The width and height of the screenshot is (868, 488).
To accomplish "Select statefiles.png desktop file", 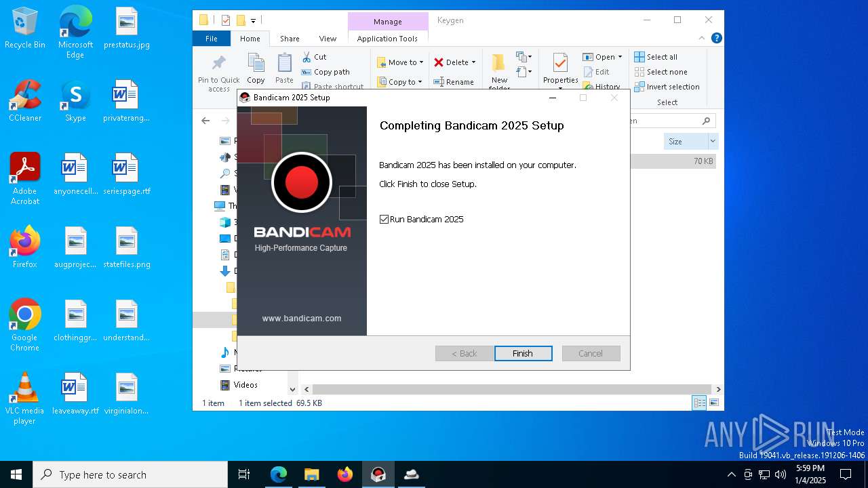I will 127,248.
